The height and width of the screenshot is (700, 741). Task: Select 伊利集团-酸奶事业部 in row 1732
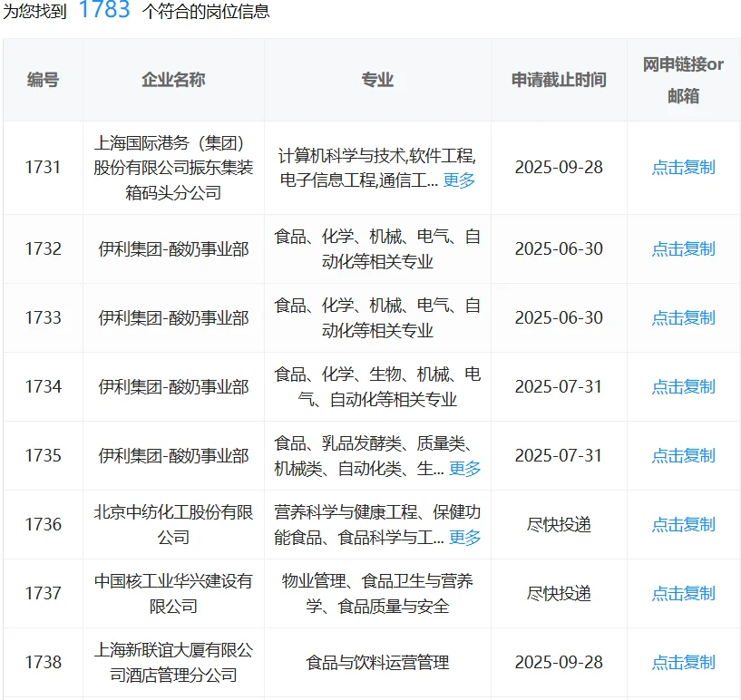[173, 249]
